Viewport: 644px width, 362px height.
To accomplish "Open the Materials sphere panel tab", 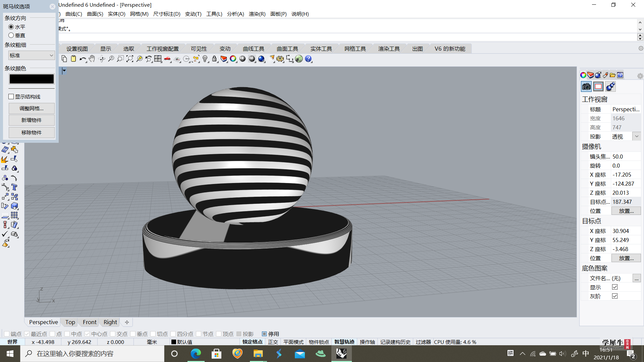I will 598,75.
